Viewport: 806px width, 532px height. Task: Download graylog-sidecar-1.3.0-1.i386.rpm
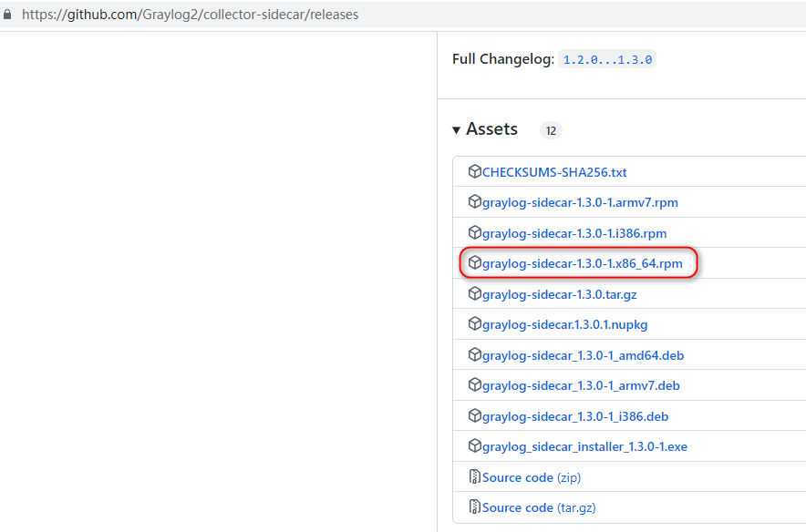[x=574, y=233]
